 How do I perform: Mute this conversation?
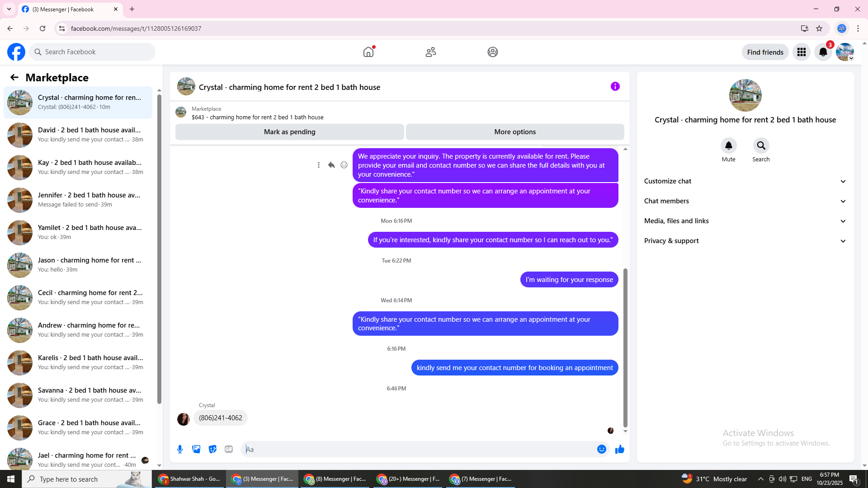[x=728, y=146]
